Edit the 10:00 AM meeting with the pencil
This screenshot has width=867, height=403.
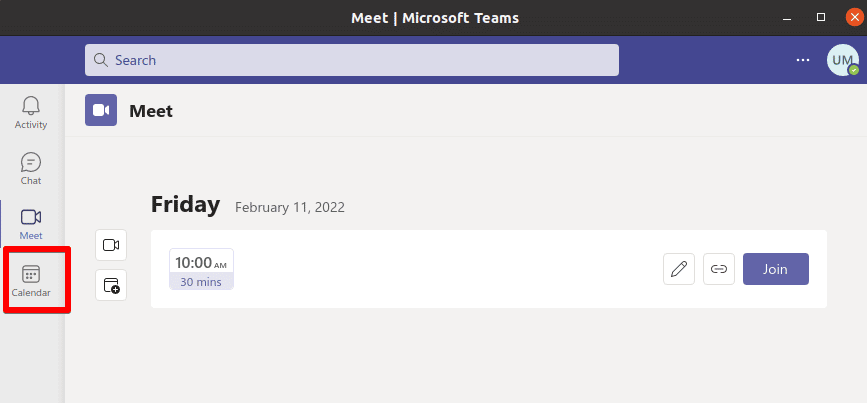coord(679,269)
